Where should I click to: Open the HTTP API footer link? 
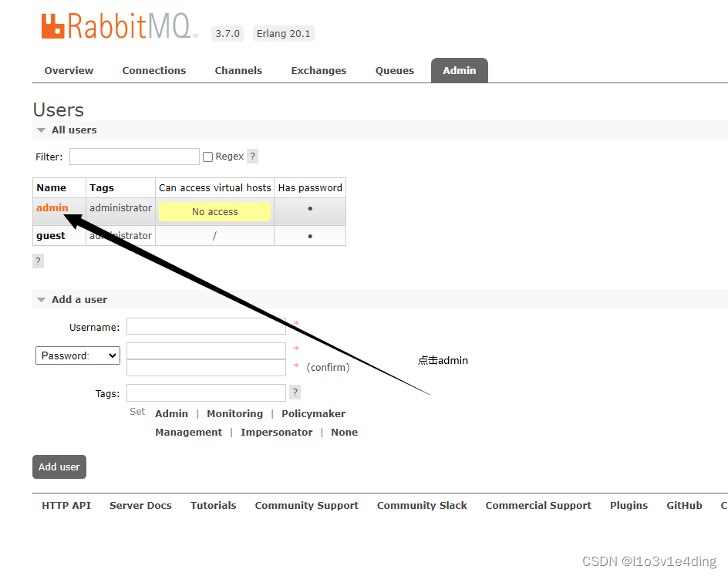click(66, 506)
